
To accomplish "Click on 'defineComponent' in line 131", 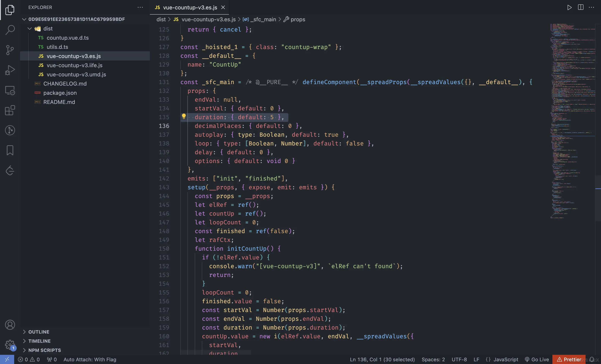I will (x=330, y=82).
